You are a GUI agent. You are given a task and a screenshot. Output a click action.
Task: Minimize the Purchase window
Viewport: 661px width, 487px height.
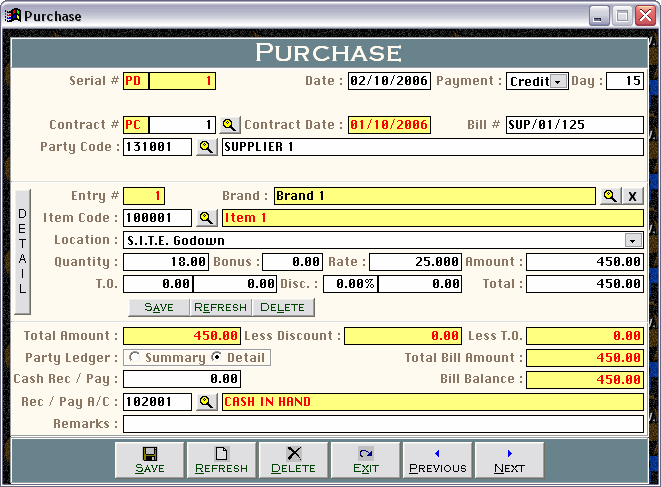pyautogui.click(x=598, y=16)
